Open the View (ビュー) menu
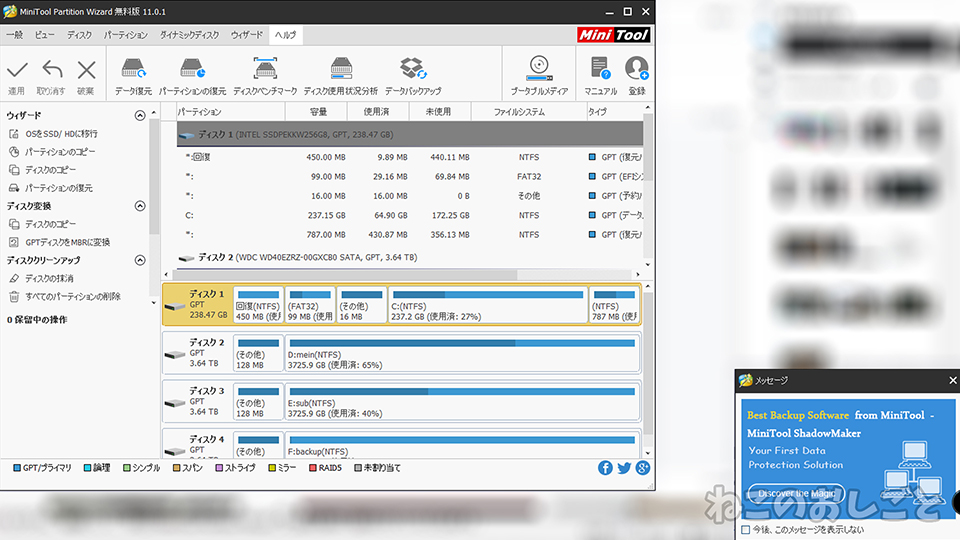This screenshot has height=540, width=960. click(x=44, y=35)
